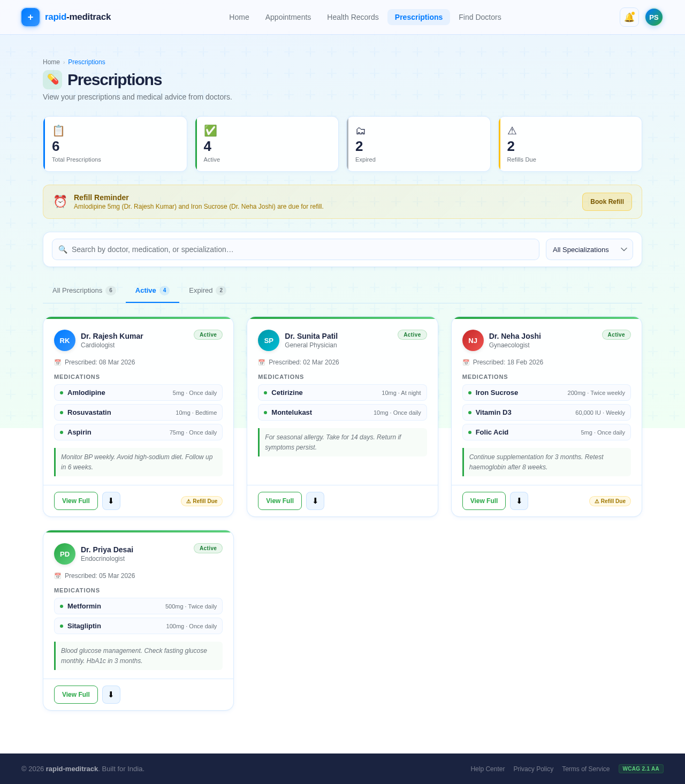Open the Health Records menu item
The image size is (685, 784).
[x=353, y=17]
